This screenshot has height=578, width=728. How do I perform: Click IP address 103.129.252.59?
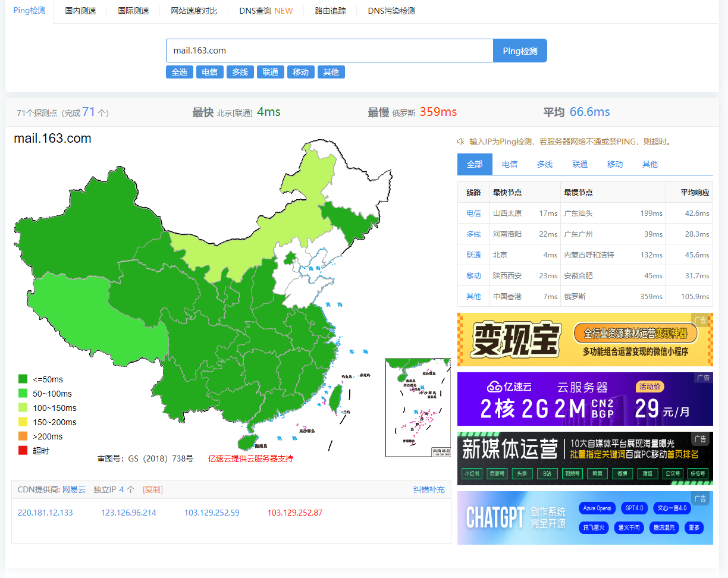pyautogui.click(x=212, y=513)
